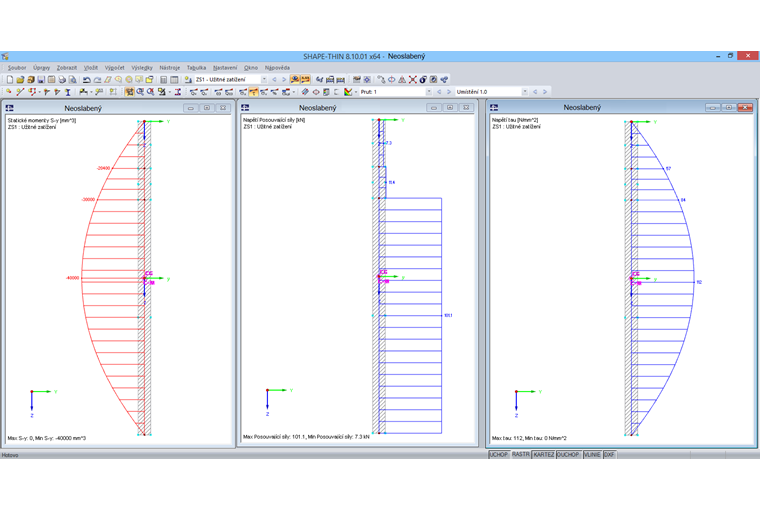This screenshot has height=510, width=760.
Task: Go to the next location arrow after Umístění
Action: coord(545,92)
